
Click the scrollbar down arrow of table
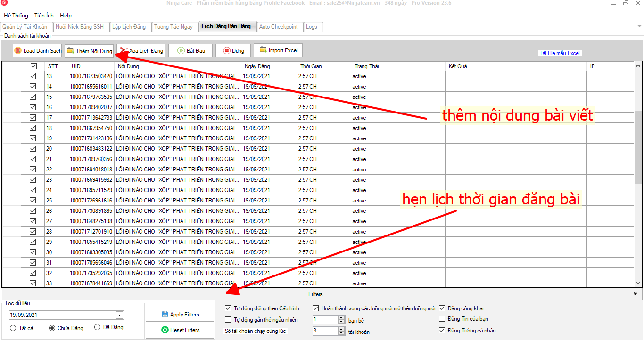[x=638, y=283]
